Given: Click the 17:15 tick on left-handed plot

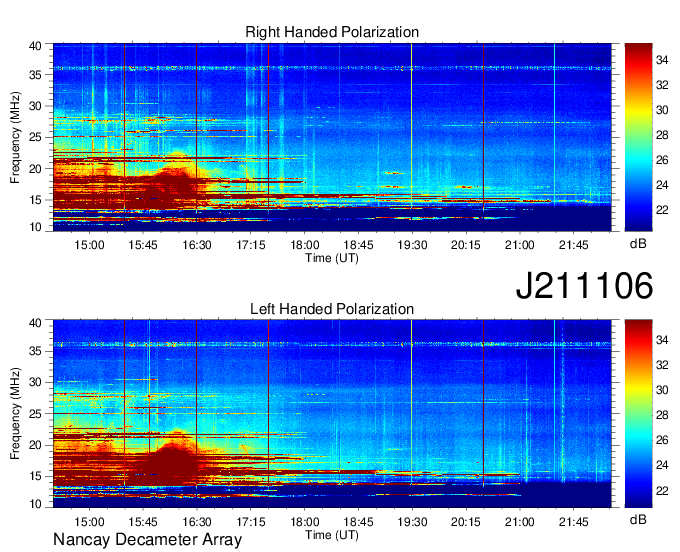Looking at the screenshot, I should coord(251,522).
